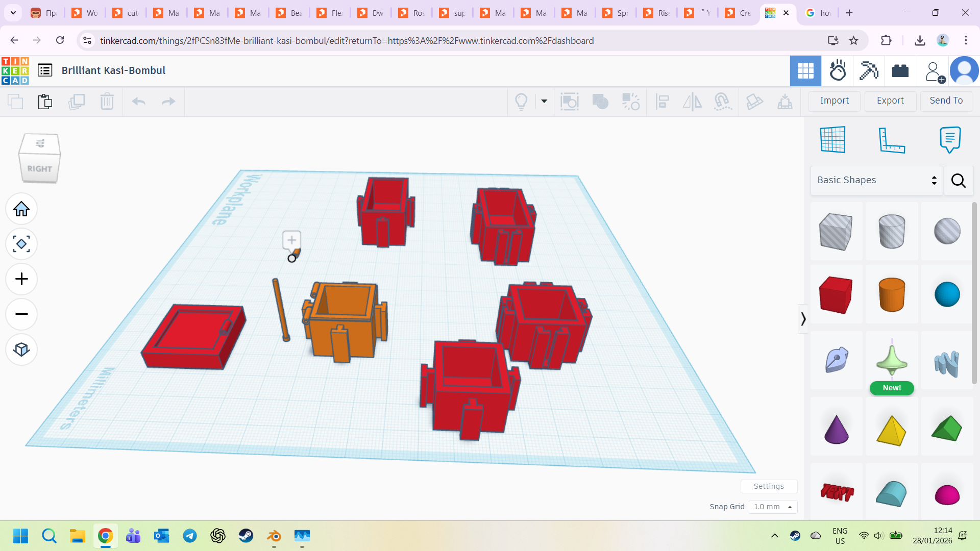Open the Basic Shapes category dropdown
The image size is (980, 551).
click(876, 180)
